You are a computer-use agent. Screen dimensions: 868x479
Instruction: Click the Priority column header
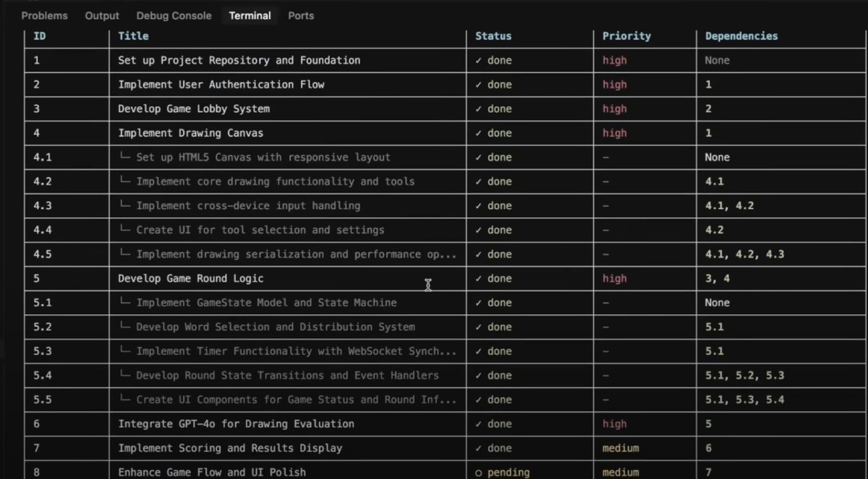coord(626,36)
